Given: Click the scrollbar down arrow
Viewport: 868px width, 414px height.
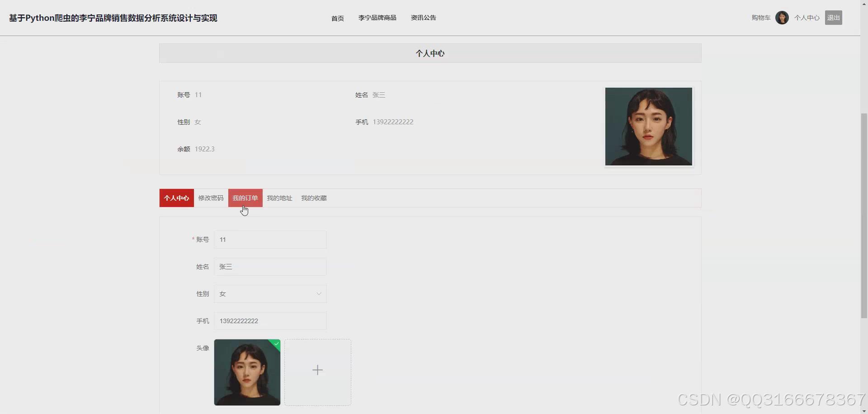Looking at the screenshot, I should (864, 411).
